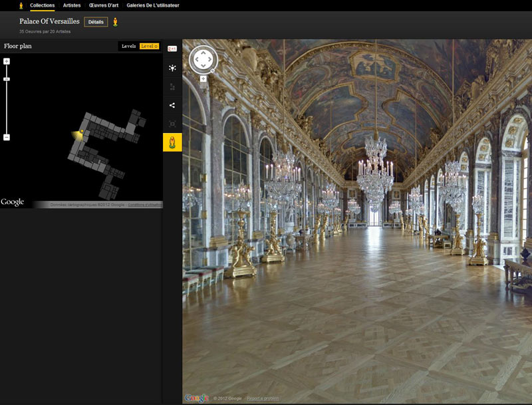Switch to Œuvres D'art tab
The image size is (532, 405).
[x=104, y=5]
